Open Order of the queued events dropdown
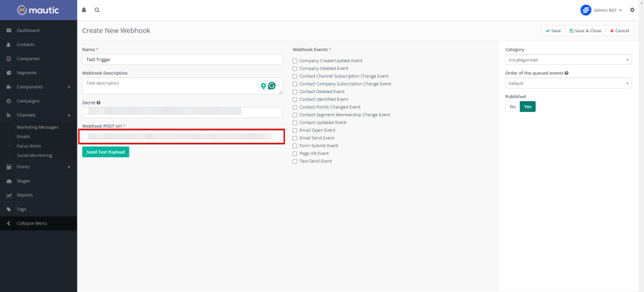Image resolution: width=644 pixels, height=292 pixels. tap(569, 83)
